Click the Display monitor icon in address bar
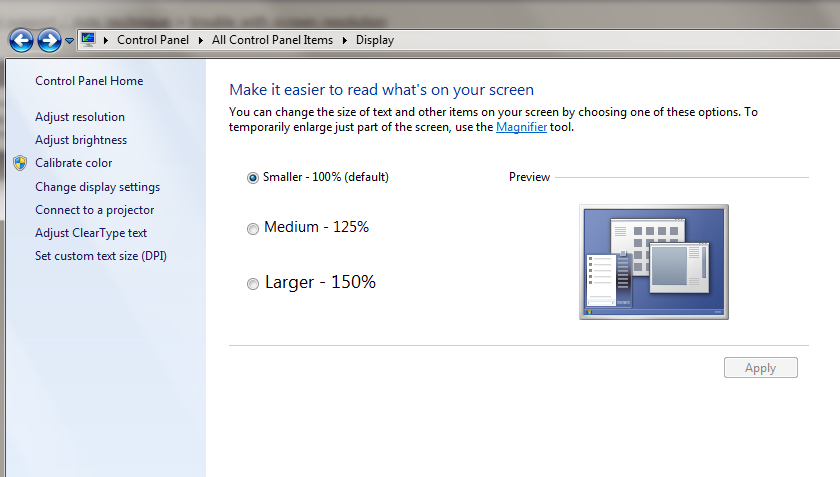Image resolution: width=840 pixels, height=477 pixels. [89, 40]
